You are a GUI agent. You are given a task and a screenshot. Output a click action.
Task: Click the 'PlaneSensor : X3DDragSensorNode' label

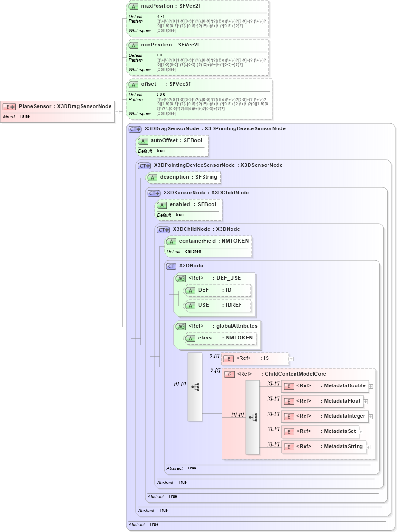click(x=65, y=107)
